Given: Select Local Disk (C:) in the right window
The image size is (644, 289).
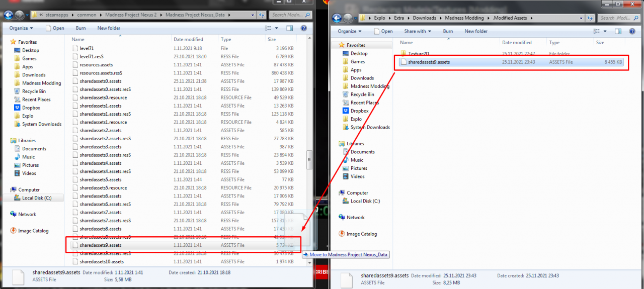Looking at the screenshot, I should click(365, 201).
